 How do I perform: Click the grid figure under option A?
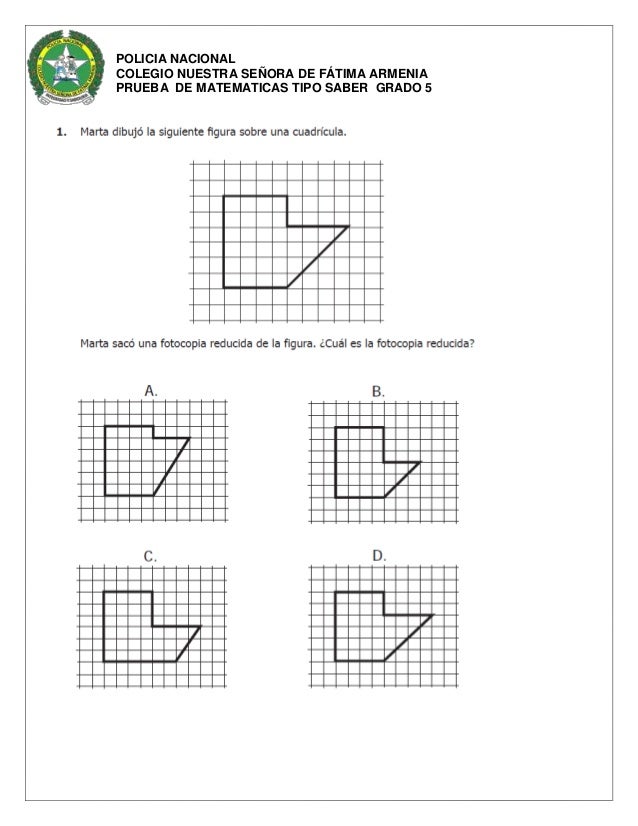point(153,461)
